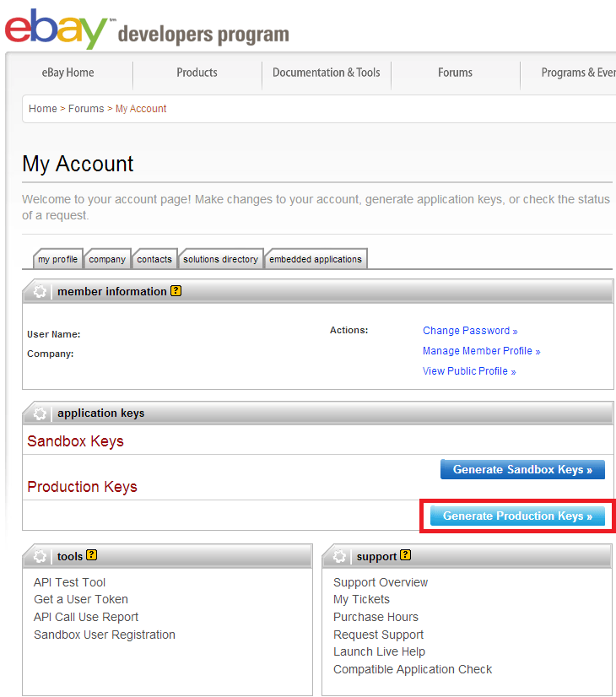Click the support panel gear icon

[339, 556]
